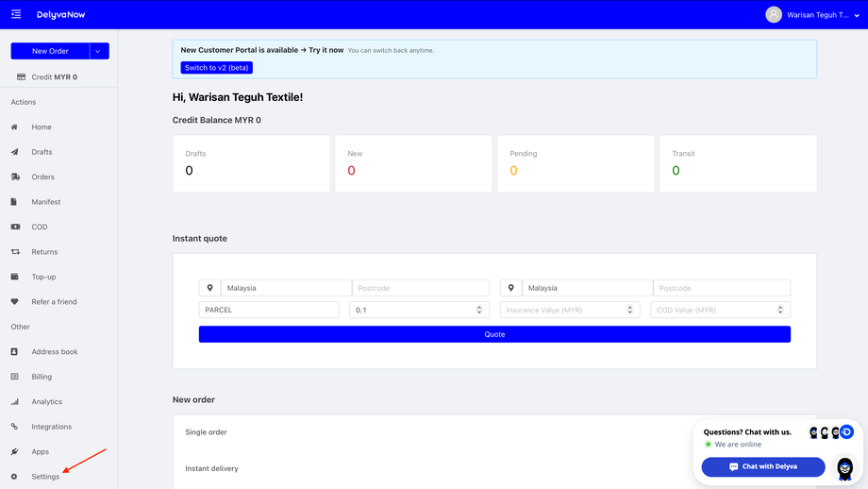Open the user avatar icon
868x489 pixels.
774,15
